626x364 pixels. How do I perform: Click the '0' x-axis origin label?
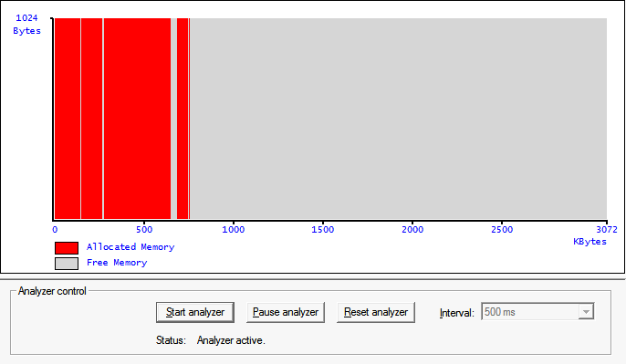tap(55, 230)
